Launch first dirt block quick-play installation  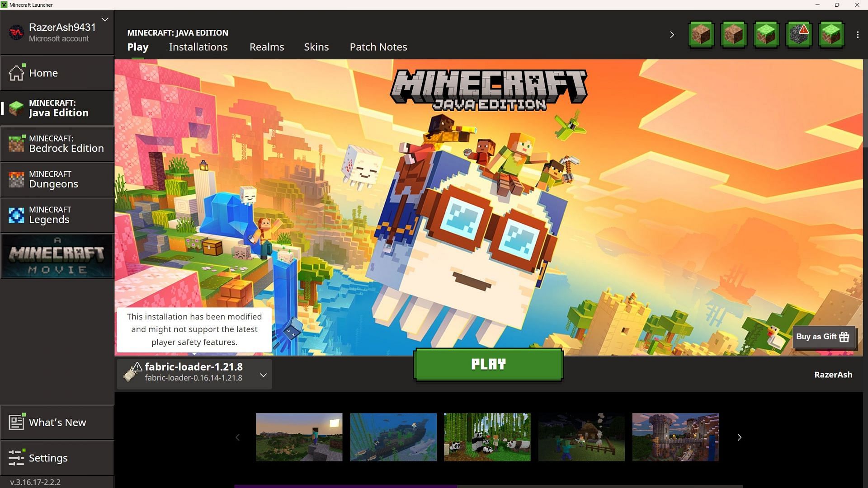point(701,34)
